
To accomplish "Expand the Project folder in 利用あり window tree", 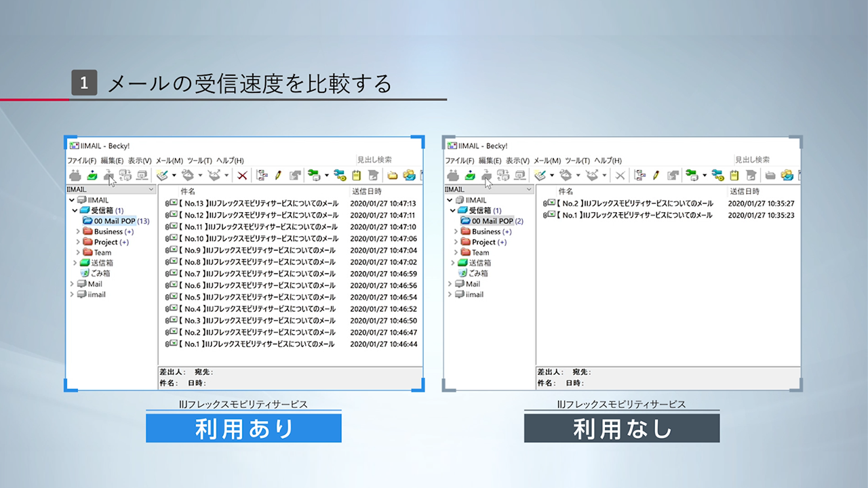I will (78, 242).
